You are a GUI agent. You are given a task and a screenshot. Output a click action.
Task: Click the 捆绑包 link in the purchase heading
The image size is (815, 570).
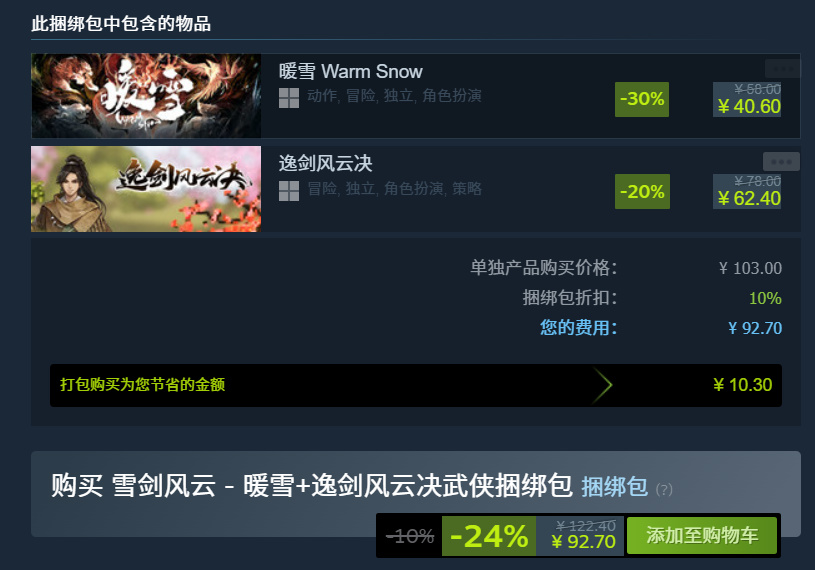[x=614, y=487]
